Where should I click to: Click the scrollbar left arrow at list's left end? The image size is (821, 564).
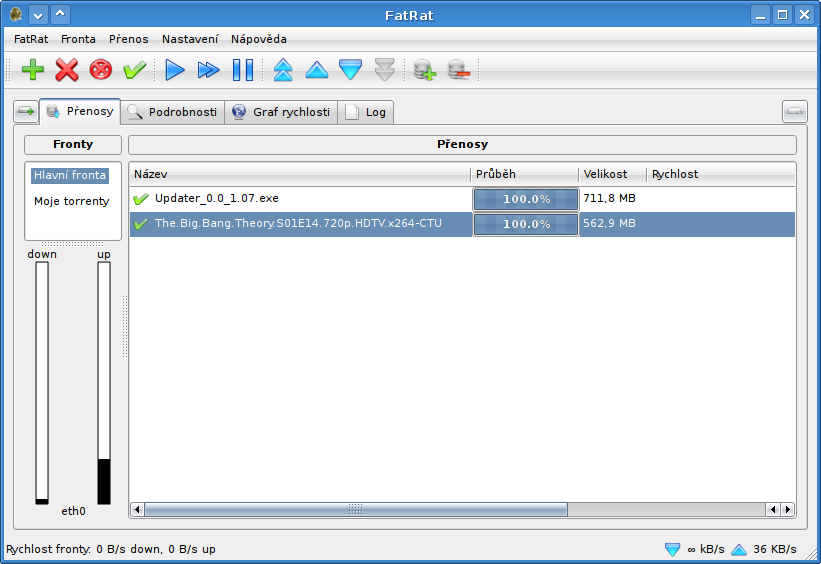coord(137,509)
